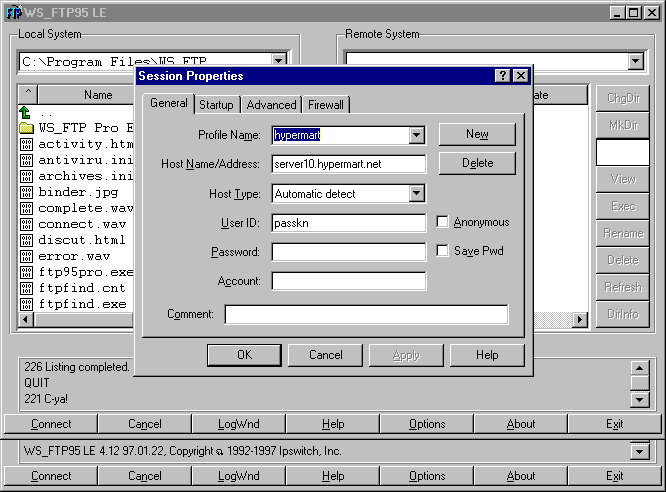
Task: Click the lower main-window Cancel button
Action: coord(145,476)
